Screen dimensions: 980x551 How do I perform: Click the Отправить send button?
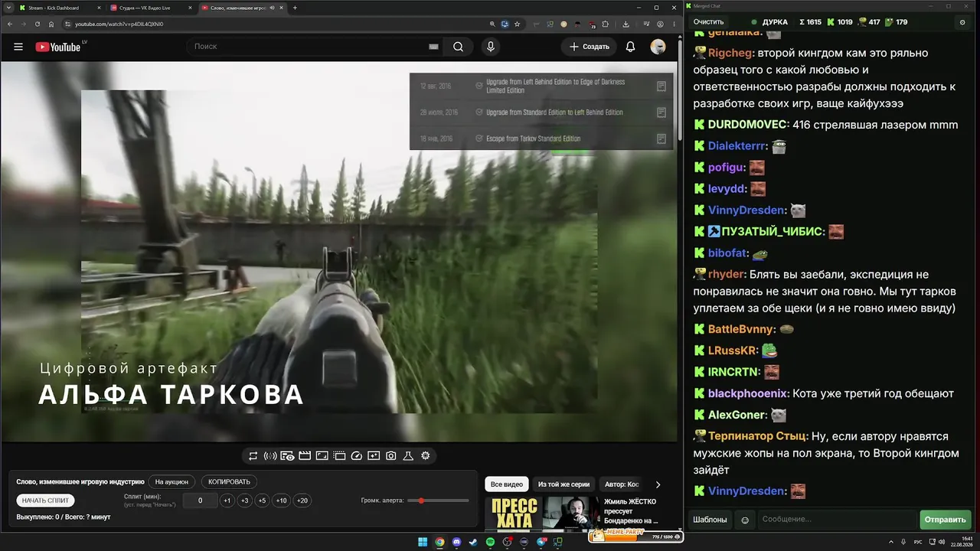click(x=946, y=520)
